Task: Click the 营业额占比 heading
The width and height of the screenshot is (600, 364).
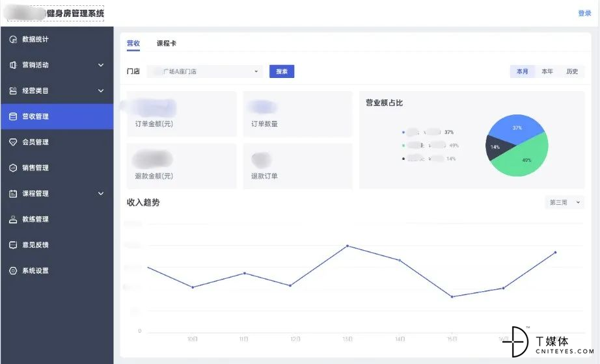Action: click(x=384, y=103)
